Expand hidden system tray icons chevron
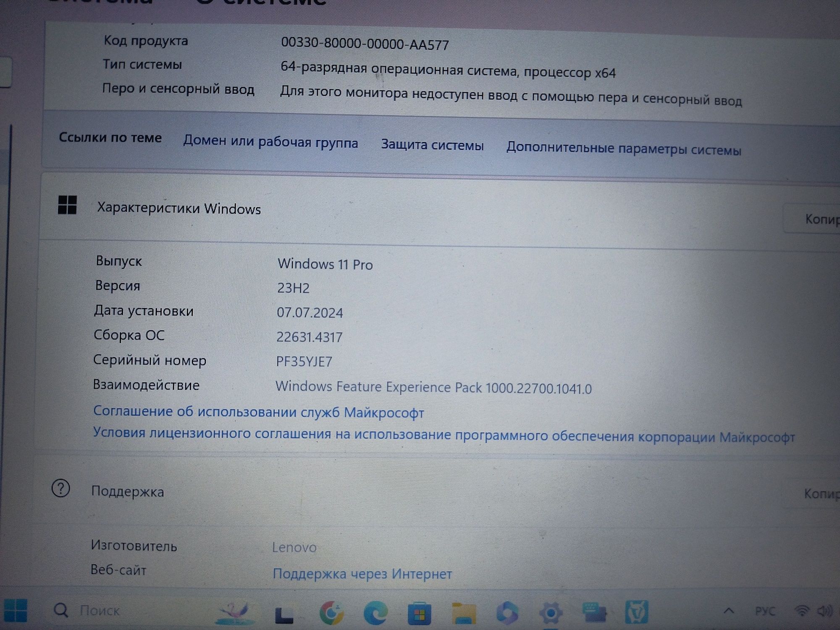This screenshot has height=630, width=840. 729,611
